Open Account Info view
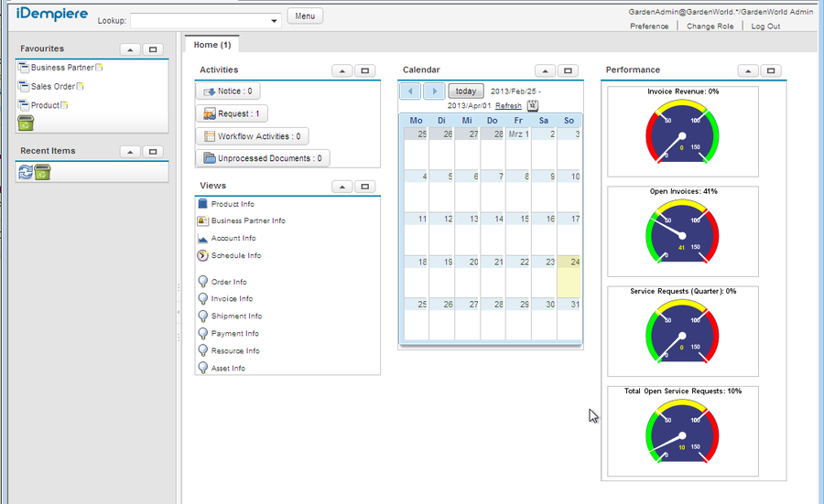Image resolution: width=824 pixels, height=504 pixels. 233,238
